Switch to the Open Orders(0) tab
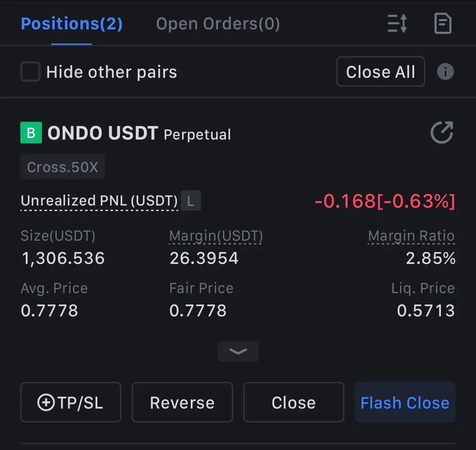 coord(218,24)
